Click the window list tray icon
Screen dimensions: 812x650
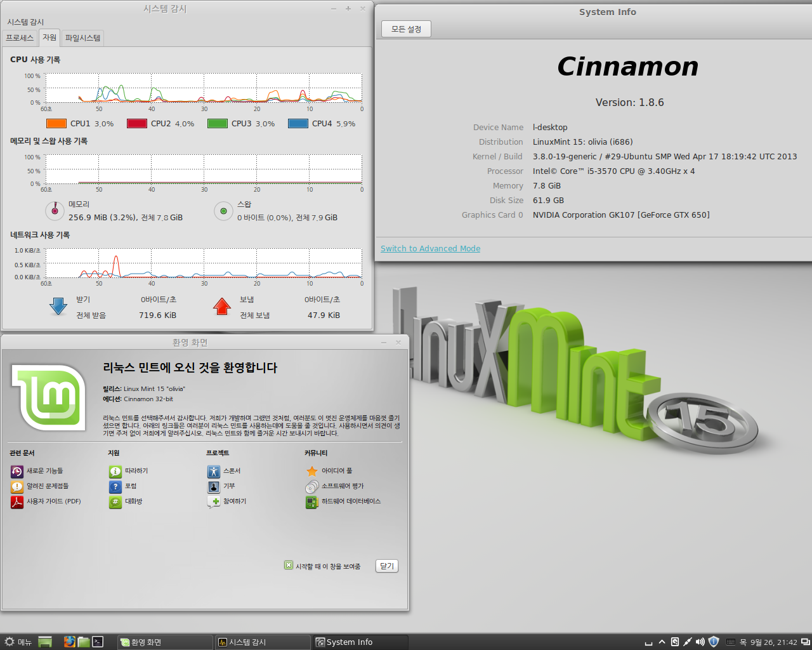pyautogui.click(x=806, y=642)
